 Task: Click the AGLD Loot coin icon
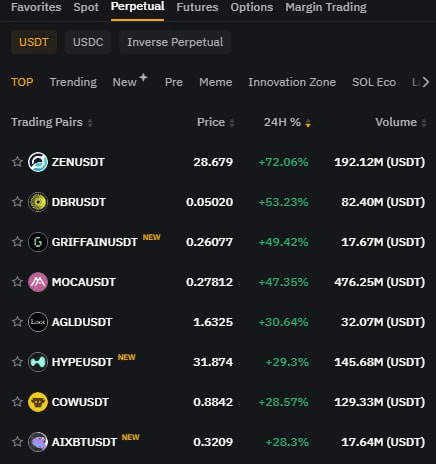point(38,322)
